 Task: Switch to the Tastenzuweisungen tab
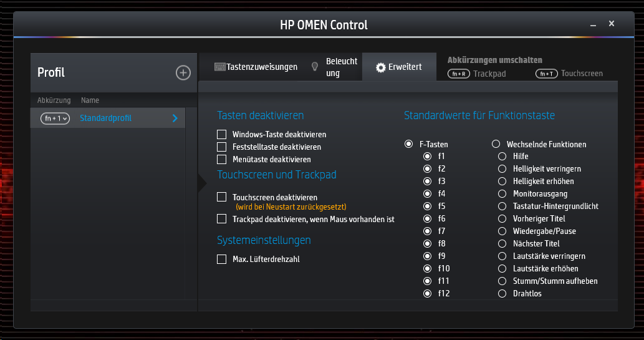point(256,67)
